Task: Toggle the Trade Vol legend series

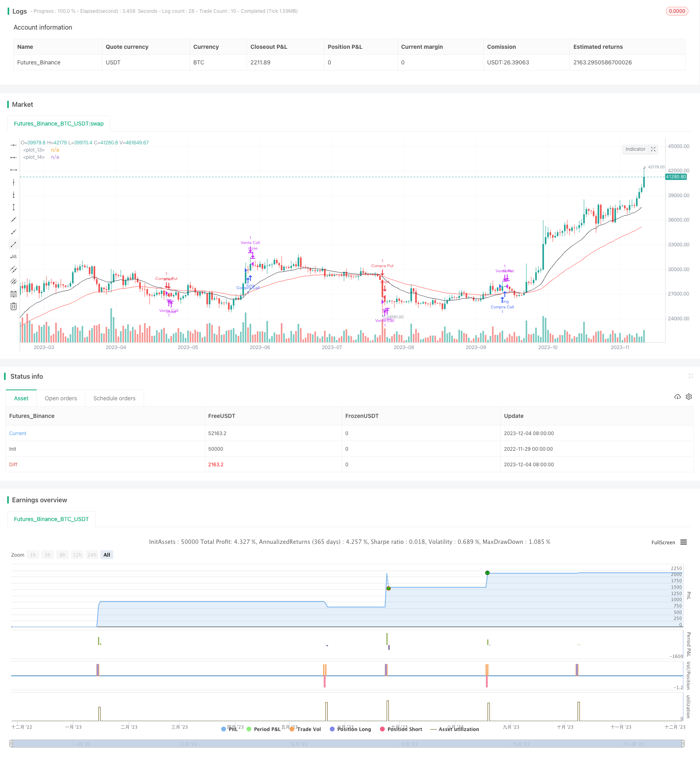Action: (x=305, y=729)
